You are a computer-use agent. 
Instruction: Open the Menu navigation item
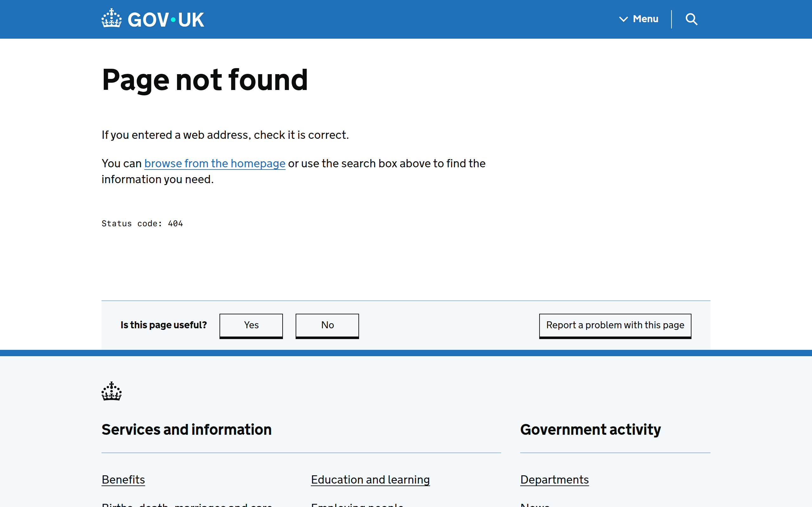point(645,19)
